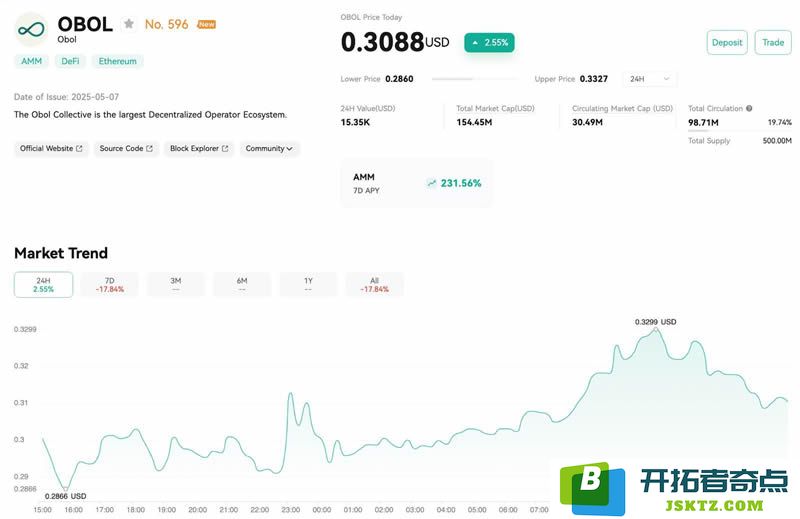
Task: Open the Source Code link
Action: (x=126, y=149)
